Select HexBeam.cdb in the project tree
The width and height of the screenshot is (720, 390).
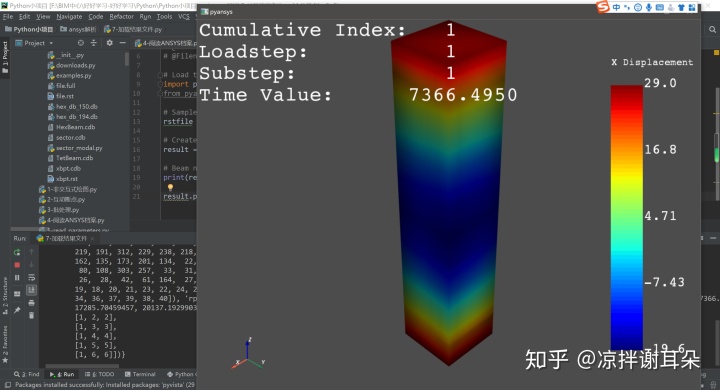click(x=71, y=127)
